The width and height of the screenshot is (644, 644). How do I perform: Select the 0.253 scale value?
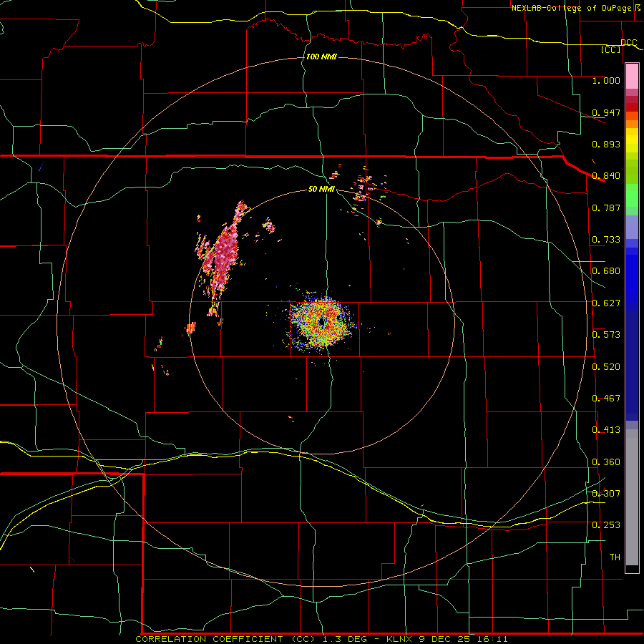click(606, 525)
